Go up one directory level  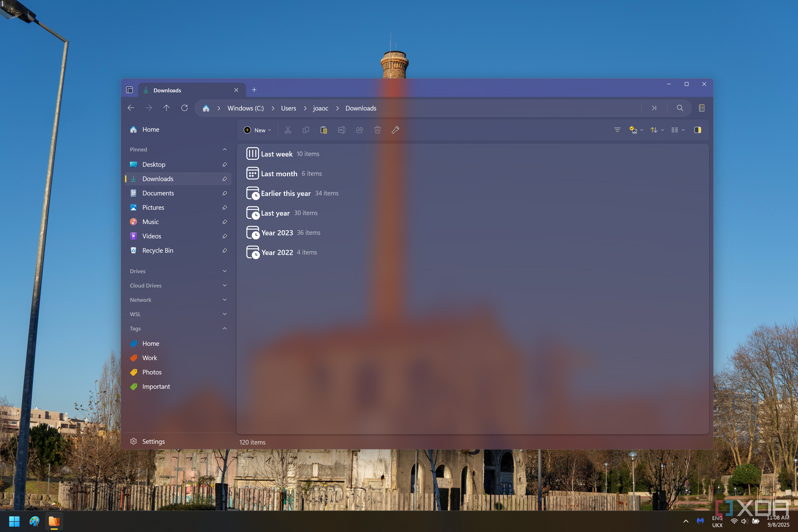pos(166,108)
